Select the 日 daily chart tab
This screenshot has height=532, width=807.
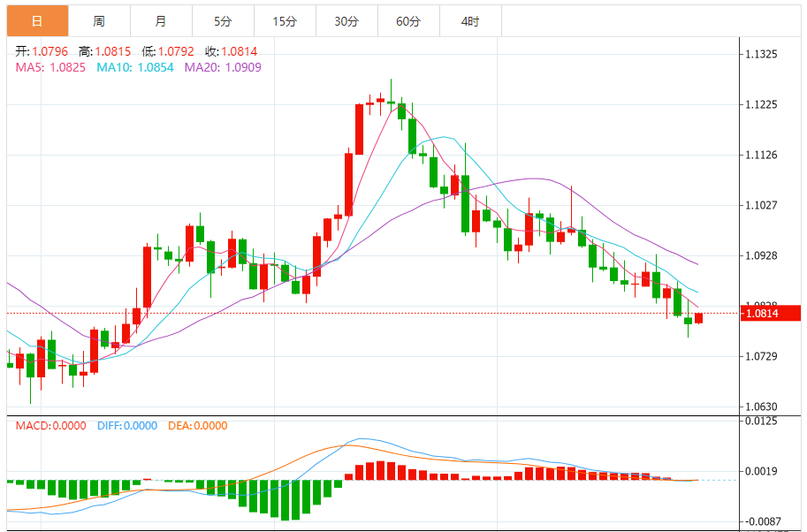pos(38,21)
